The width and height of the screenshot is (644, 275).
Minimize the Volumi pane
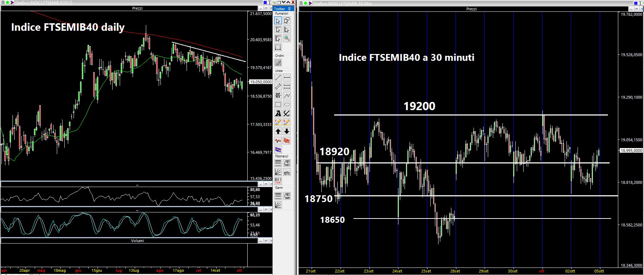click(261, 241)
